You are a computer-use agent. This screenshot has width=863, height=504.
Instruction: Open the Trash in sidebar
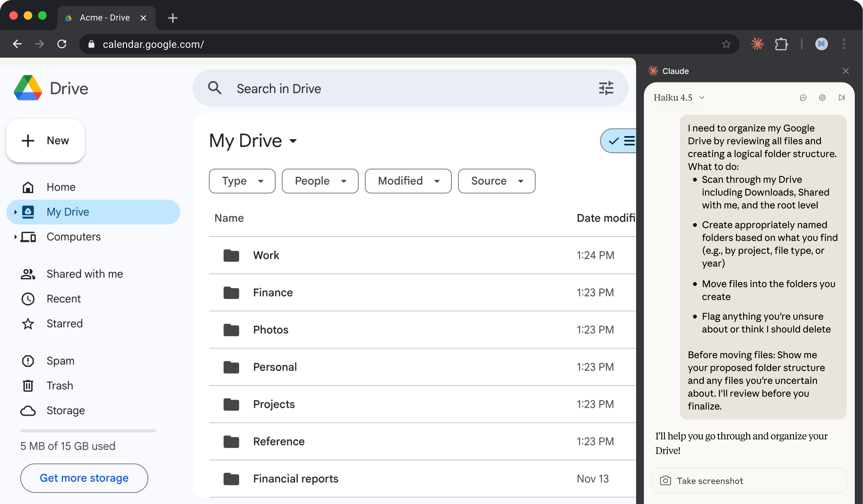60,386
